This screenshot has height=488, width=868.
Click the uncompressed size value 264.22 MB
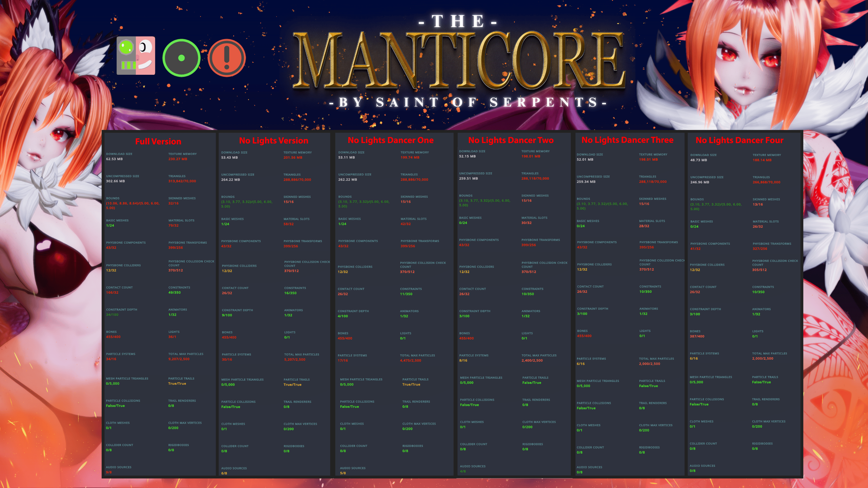[230, 180]
